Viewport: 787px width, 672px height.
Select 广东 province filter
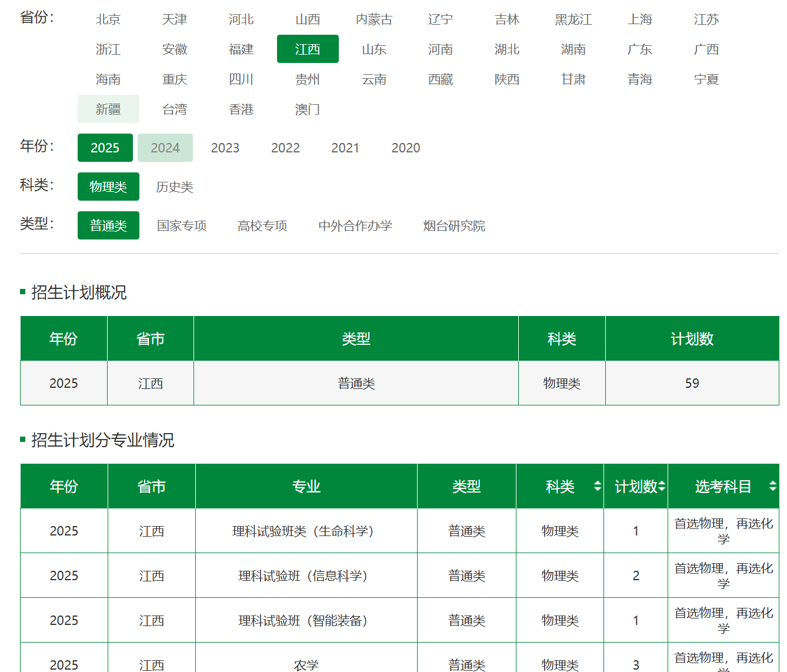point(639,49)
